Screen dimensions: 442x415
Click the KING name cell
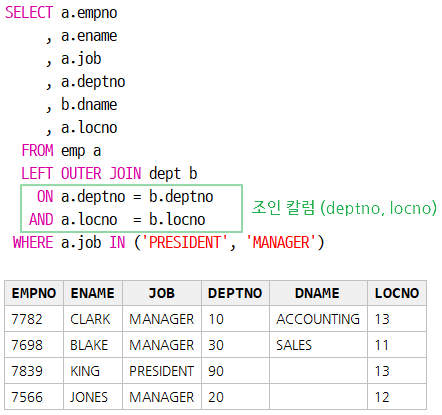(x=93, y=371)
